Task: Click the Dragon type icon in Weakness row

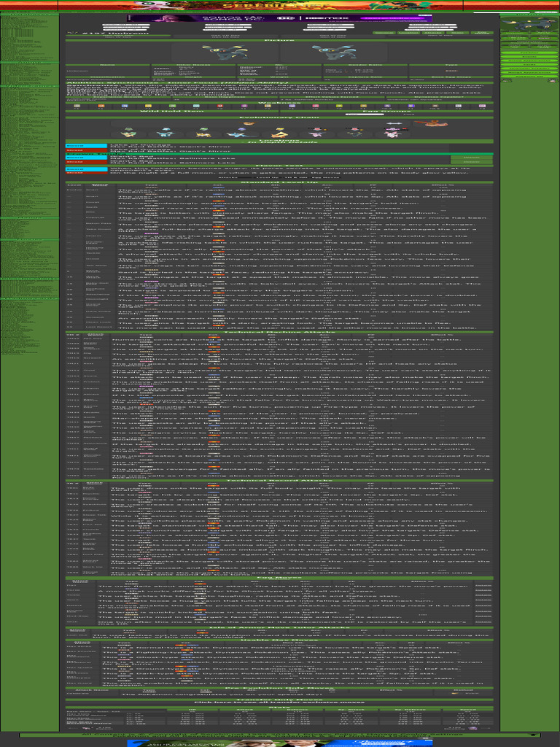Action: click(411, 106)
